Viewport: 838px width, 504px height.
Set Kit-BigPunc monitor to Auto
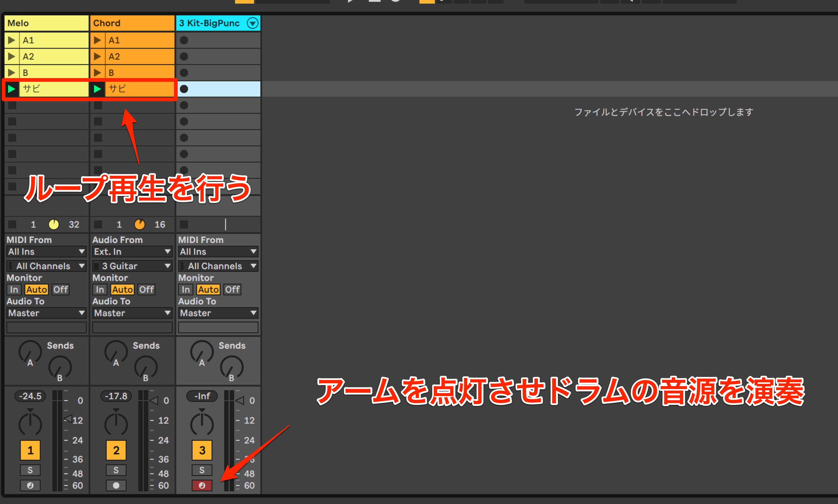(209, 290)
